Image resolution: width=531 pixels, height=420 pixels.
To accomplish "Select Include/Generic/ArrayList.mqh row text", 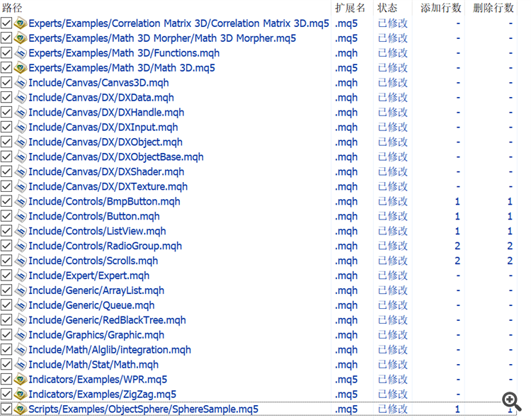I will (x=96, y=290).
